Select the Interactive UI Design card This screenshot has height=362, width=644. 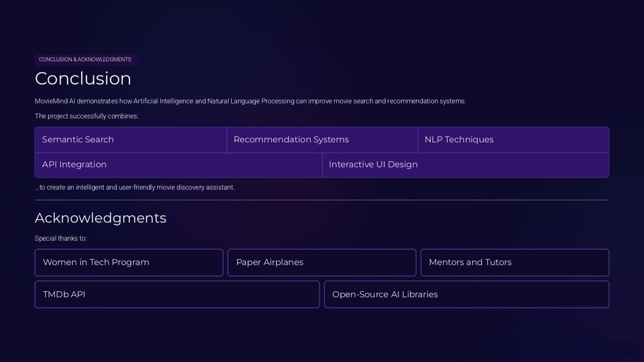466,165
